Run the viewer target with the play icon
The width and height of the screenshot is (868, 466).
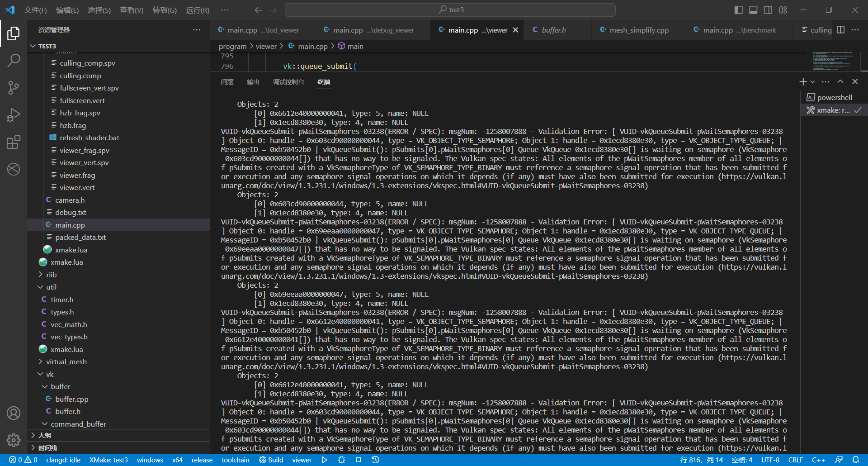(x=324, y=460)
